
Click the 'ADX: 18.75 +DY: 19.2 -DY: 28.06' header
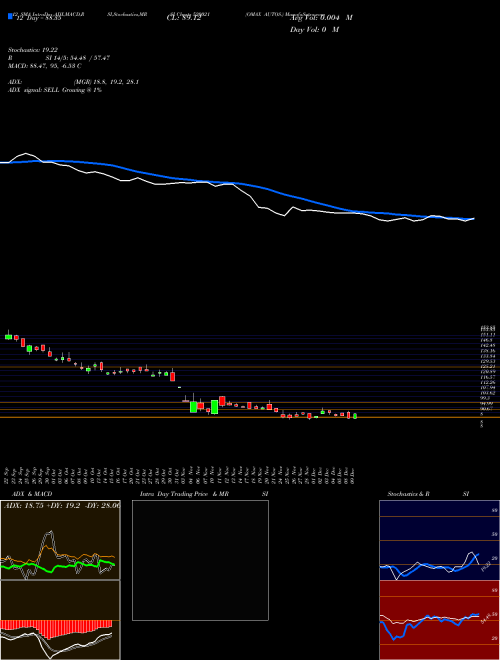point(62,504)
